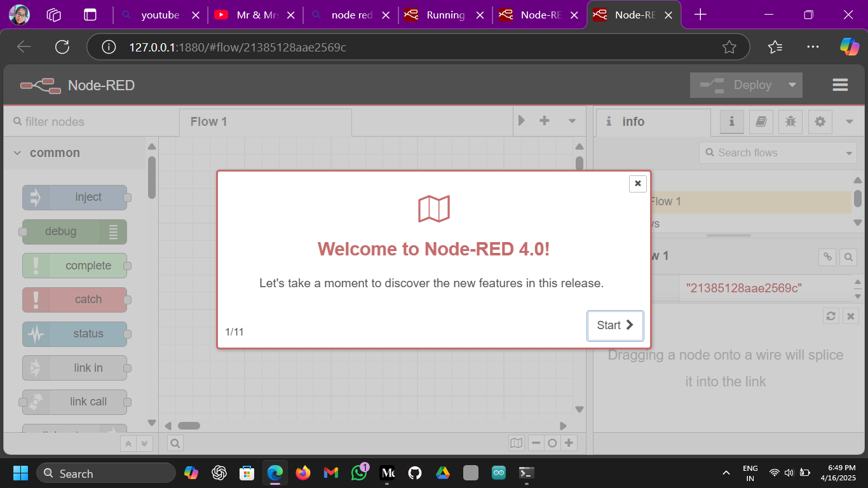Image resolution: width=868 pixels, height=488 pixels.
Task: Open a new browser tab
Action: 700,15
